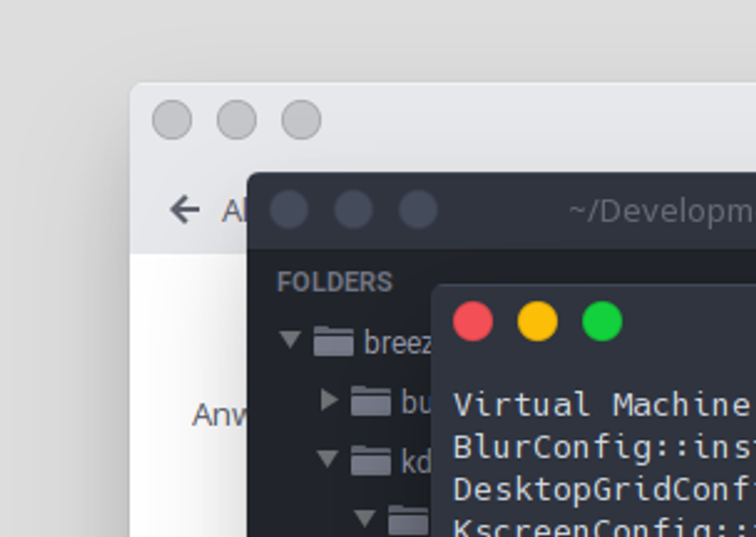Close the terminal with the red button
This screenshot has width=756, height=537.
click(x=472, y=321)
